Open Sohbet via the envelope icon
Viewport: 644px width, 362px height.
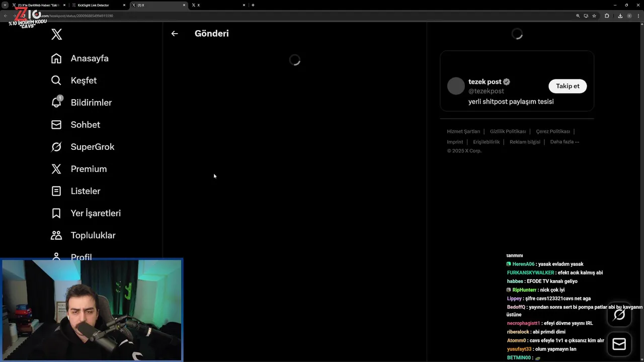coord(56,125)
